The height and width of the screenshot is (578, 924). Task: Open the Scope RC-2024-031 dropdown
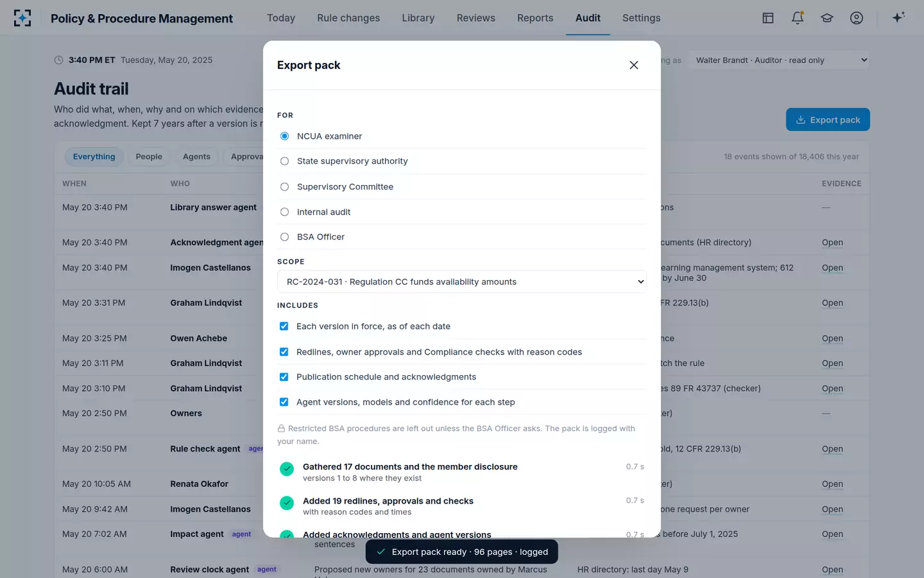[x=461, y=281]
